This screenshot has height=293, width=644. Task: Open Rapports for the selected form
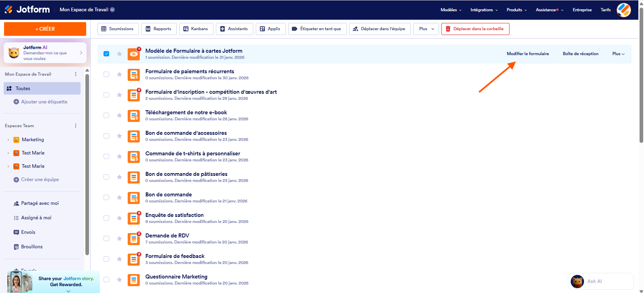159,29
